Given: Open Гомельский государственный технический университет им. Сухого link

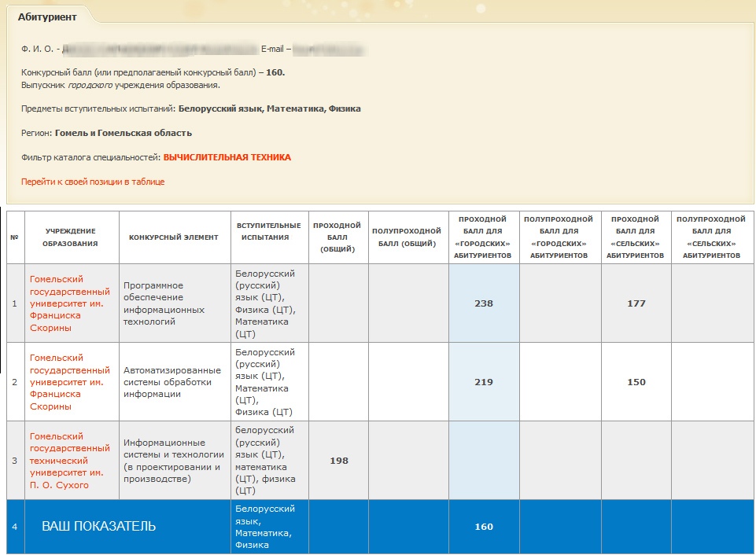Looking at the screenshot, I should point(70,460).
